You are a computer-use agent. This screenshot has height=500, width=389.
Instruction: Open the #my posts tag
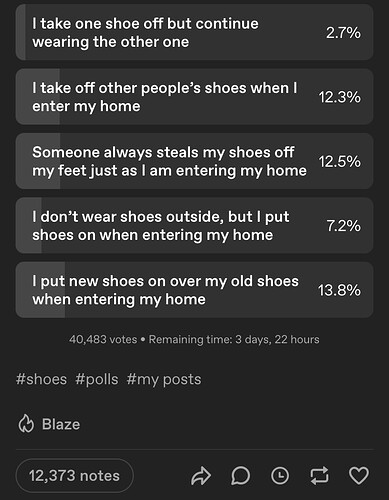pos(164,380)
